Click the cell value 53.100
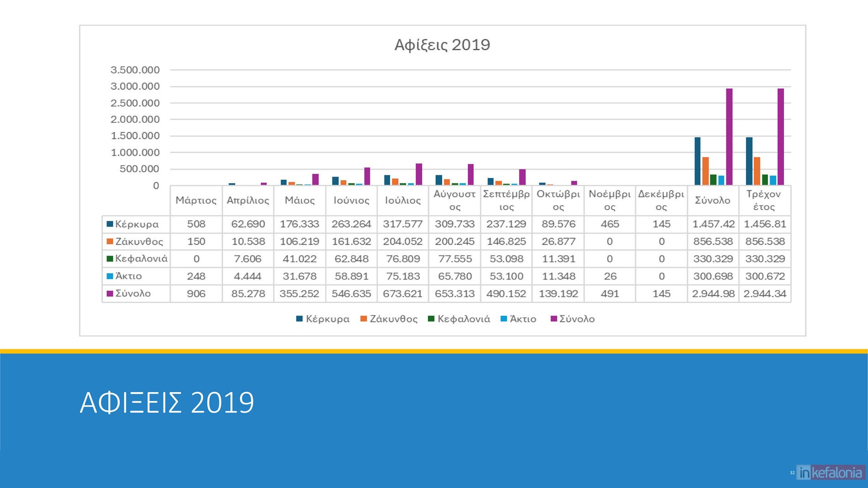The width and height of the screenshot is (868, 488). [x=506, y=276]
